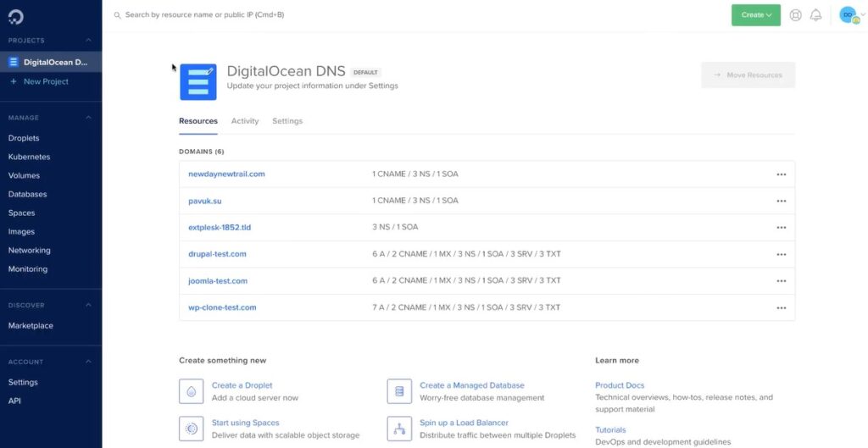Open the wp-clone-test.com domain
The width and height of the screenshot is (868, 448).
(x=223, y=307)
